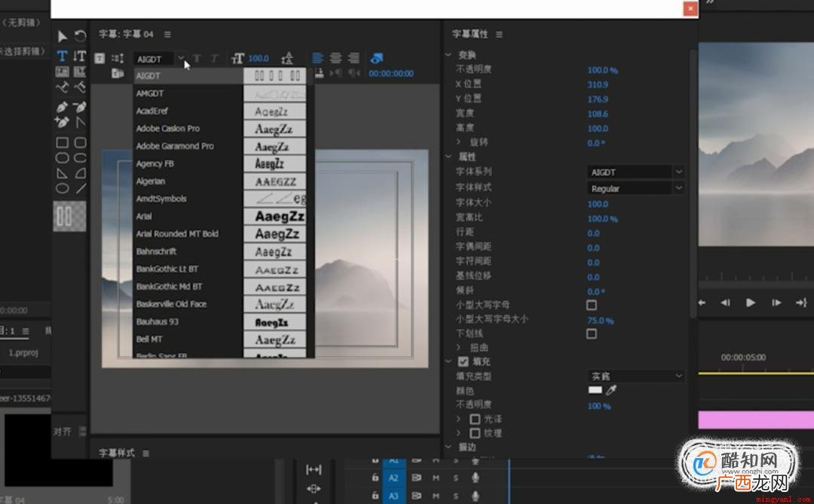Open the 字幕样式 panel menu
The width and height of the screenshot is (814, 504).
tap(146, 453)
